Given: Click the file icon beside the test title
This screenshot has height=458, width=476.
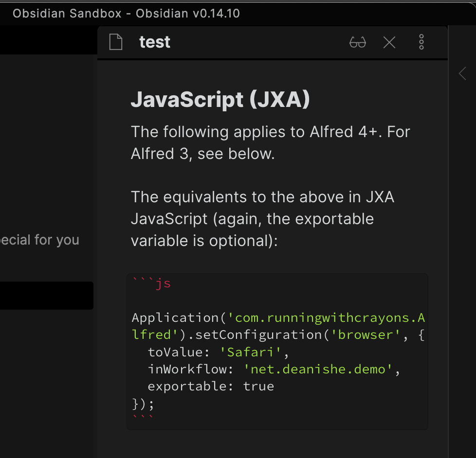Looking at the screenshot, I should [x=116, y=42].
